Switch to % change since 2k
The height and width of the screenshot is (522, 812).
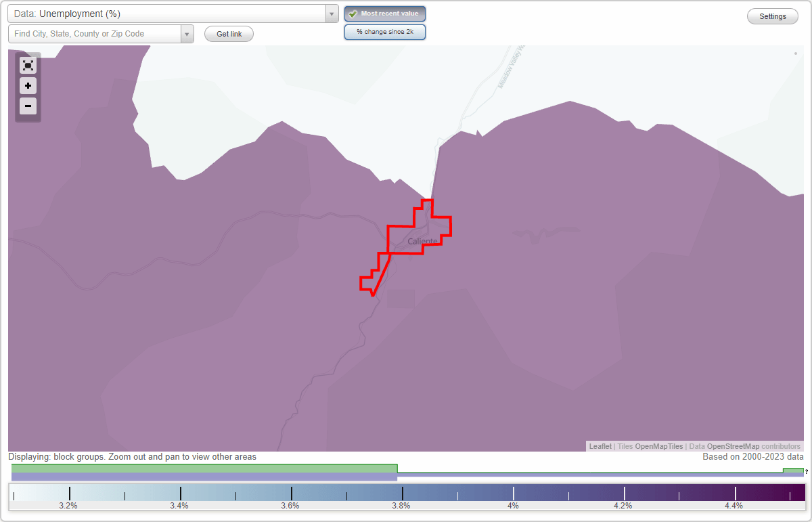click(384, 32)
